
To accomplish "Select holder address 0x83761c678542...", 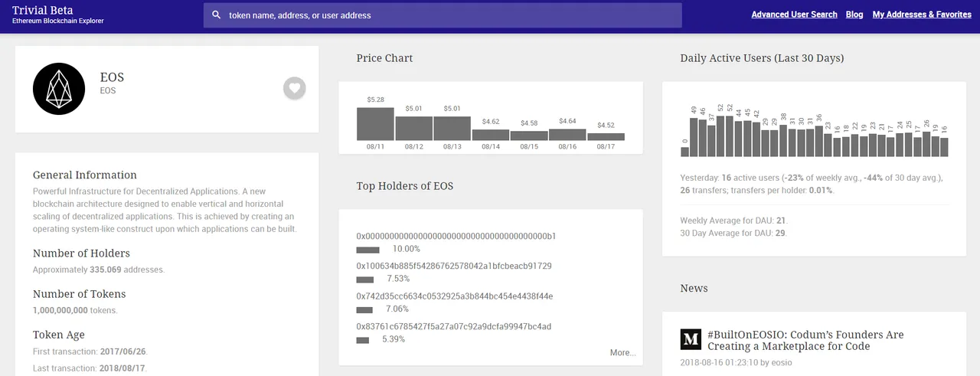I will (453, 326).
